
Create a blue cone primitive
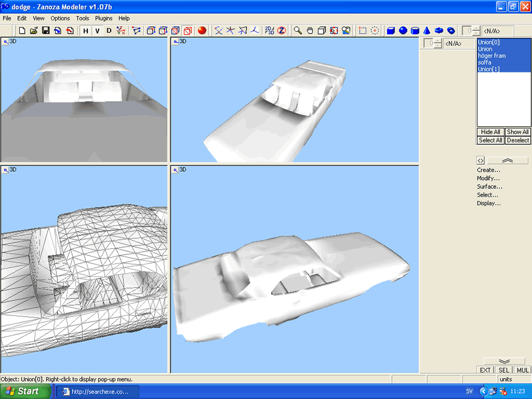point(427,31)
